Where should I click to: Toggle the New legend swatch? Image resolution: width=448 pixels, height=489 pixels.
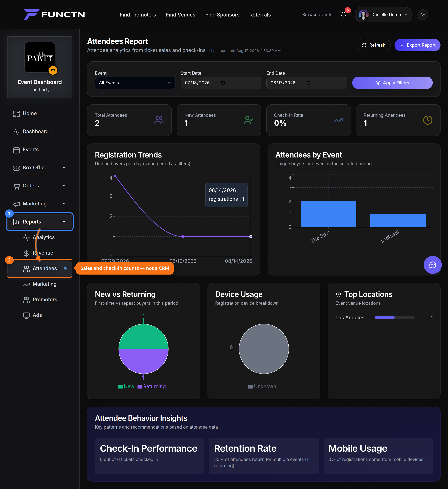click(x=120, y=387)
